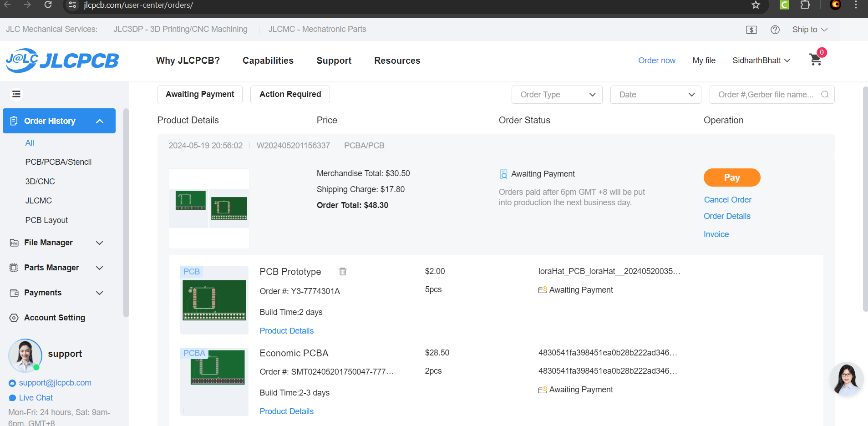Select JLCMC order category

39,201
